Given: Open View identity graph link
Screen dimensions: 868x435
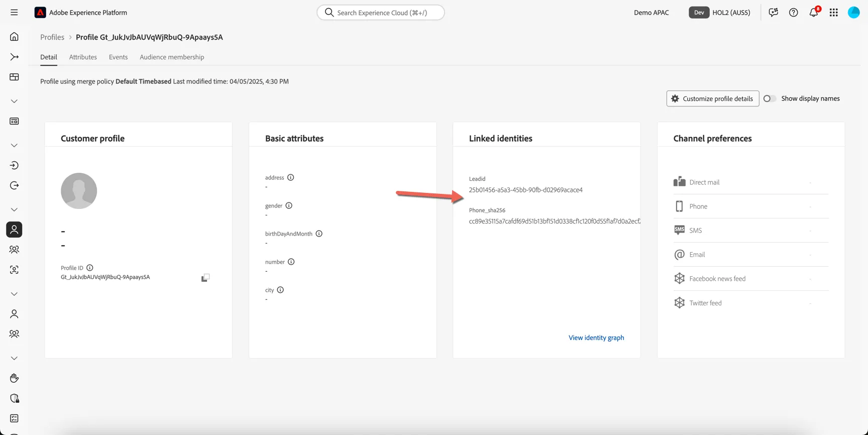Looking at the screenshot, I should tap(596, 338).
